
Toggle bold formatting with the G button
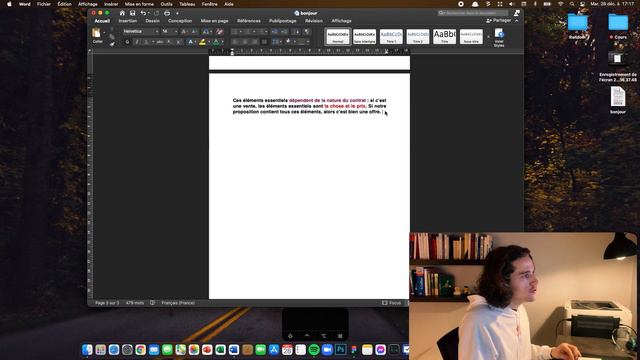tap(127, 42)
